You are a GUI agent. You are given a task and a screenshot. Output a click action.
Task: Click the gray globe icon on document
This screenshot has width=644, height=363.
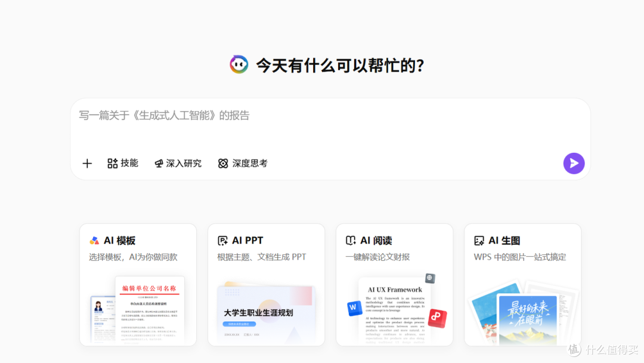point(429,278)
